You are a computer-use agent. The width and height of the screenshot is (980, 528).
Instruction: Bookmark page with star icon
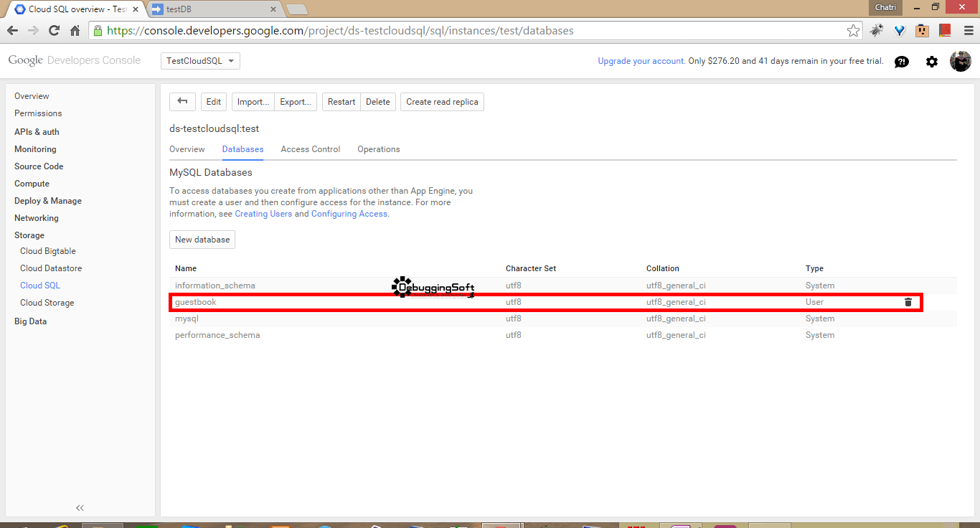tap(853, 31)
